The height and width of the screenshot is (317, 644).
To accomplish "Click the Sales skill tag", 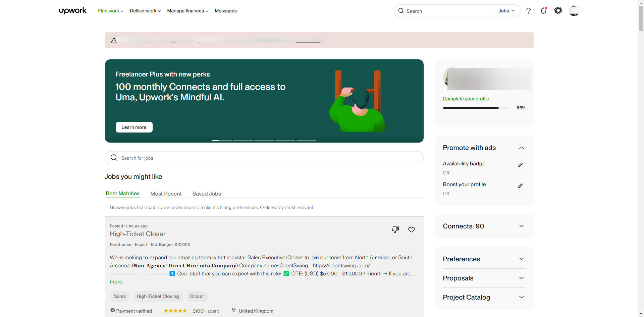I will (120, 296).
